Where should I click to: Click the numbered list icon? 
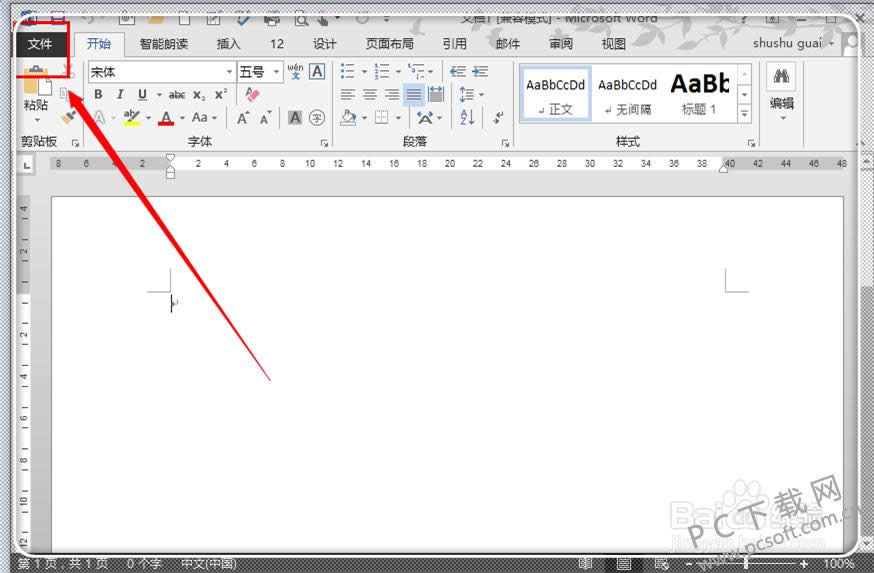tap(382, 71)
